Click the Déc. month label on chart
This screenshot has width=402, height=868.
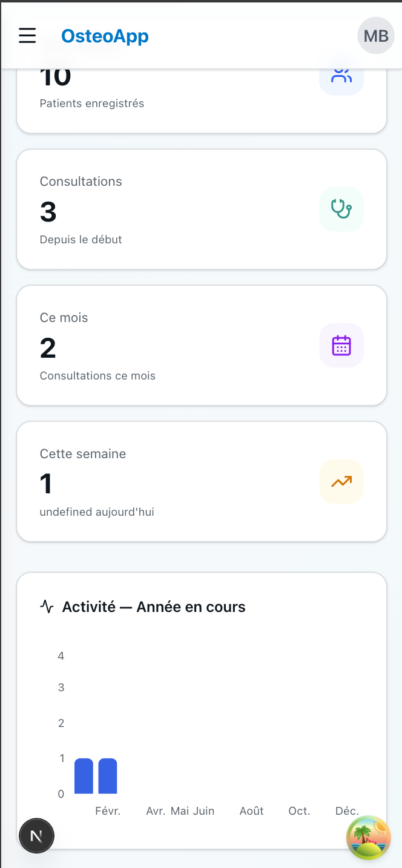[347, 811]
